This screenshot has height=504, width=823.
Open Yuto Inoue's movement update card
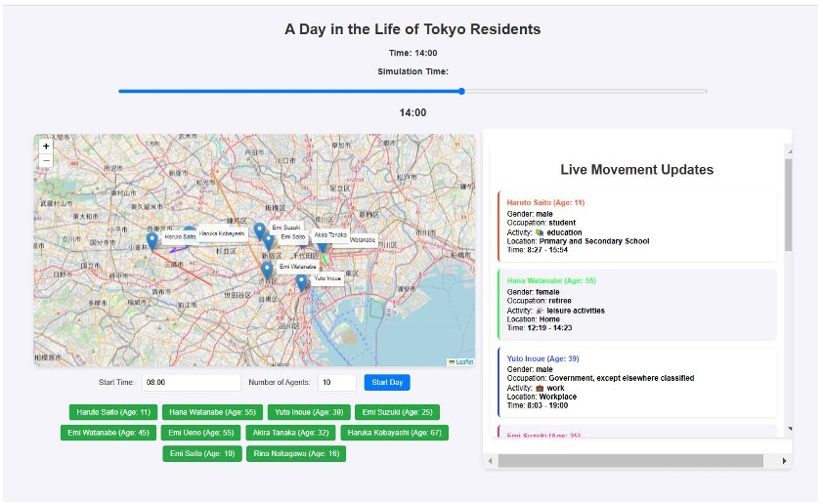[636, 382]
